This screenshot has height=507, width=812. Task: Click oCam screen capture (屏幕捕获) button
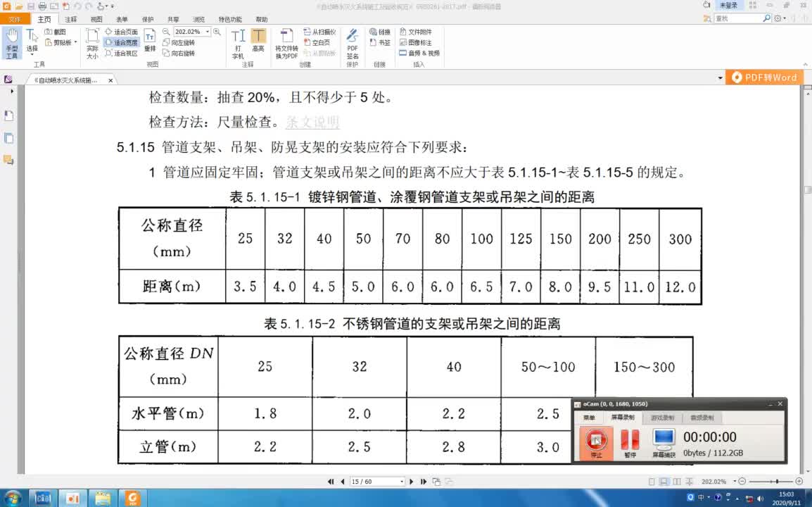[x=664, y=443]
